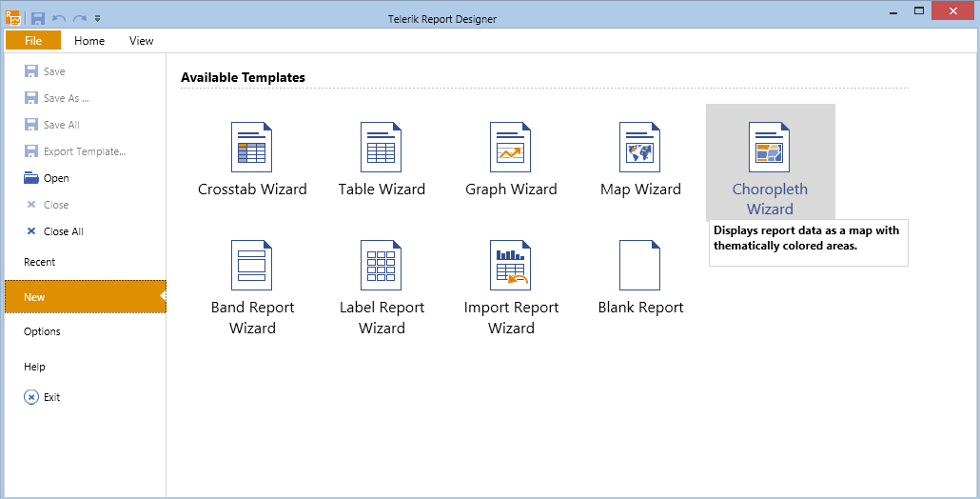
Task: Select the Choropleth Wizard template
Action: click(x=770, y=162)
